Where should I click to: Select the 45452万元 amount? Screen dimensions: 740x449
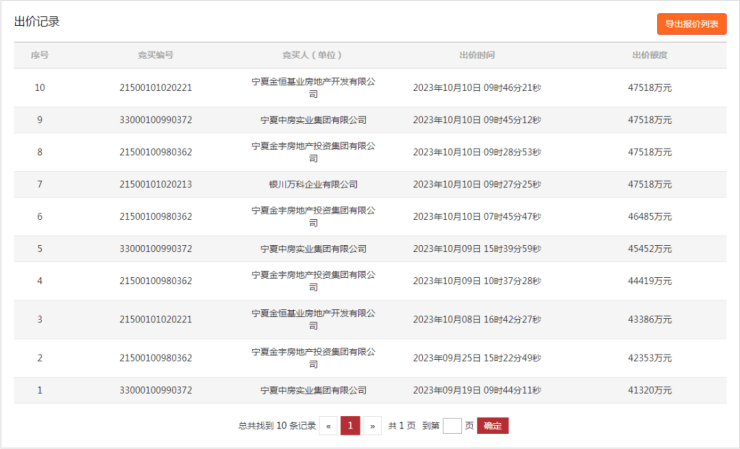650,249
